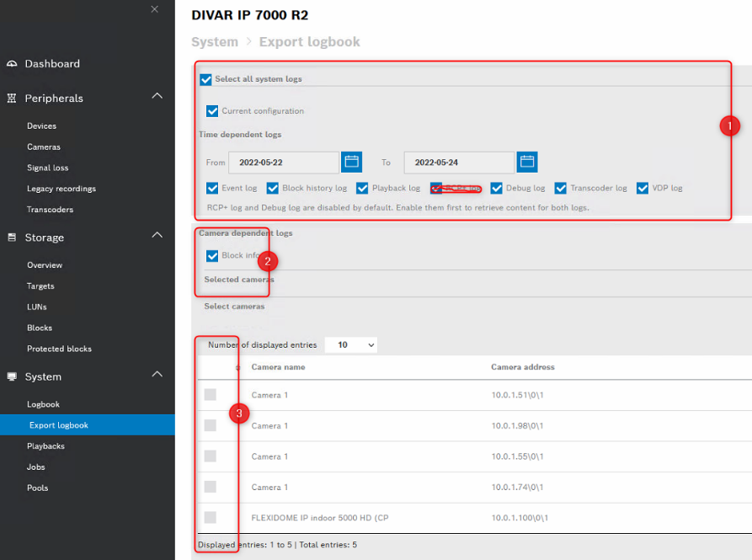Click the System monitor icon
This screenshot has width=752, height=560.
[12, 377]
